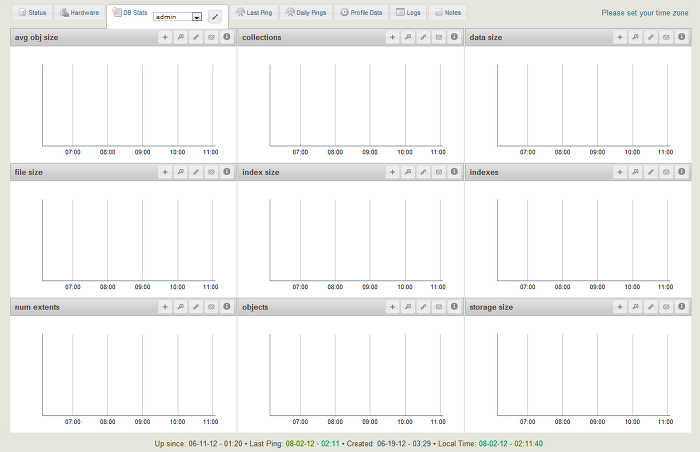Click plus icon on storage size chart

620,307
